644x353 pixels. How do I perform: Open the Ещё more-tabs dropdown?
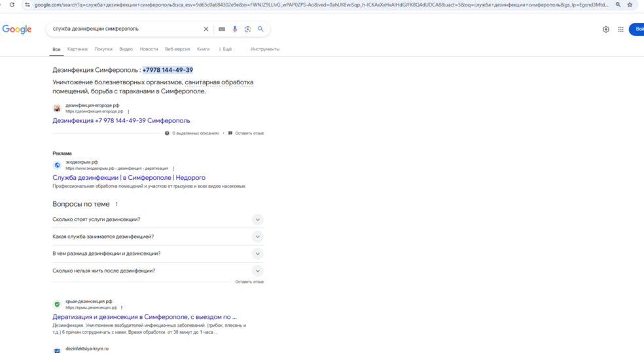pyautogui.click(x=225, y=49)
